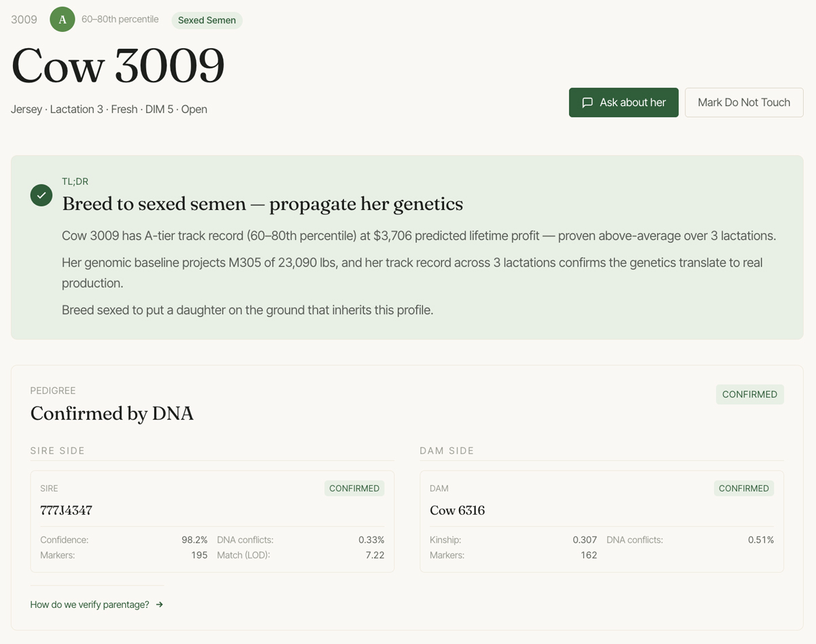
Task: Click the dam Markers value 162
Action: (x=589, y=555)
